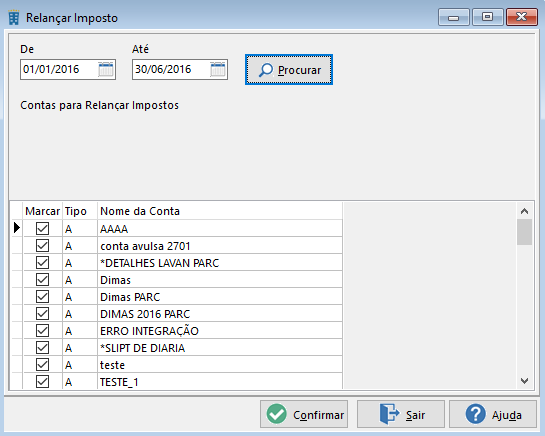
Task: Click the Relançar Imposto window building icon
Action: tap(14, 18)
